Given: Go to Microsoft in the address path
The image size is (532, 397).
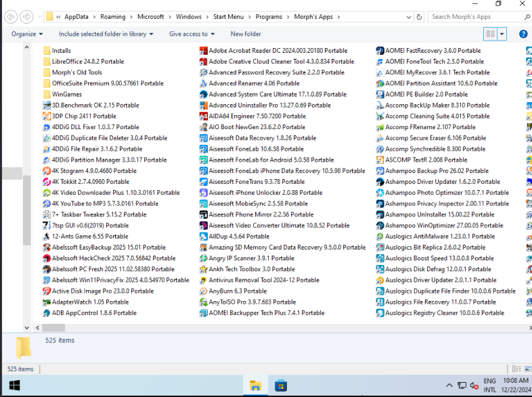Looking at the screenshot, I should pyautogui.click(x=151, y=17).
